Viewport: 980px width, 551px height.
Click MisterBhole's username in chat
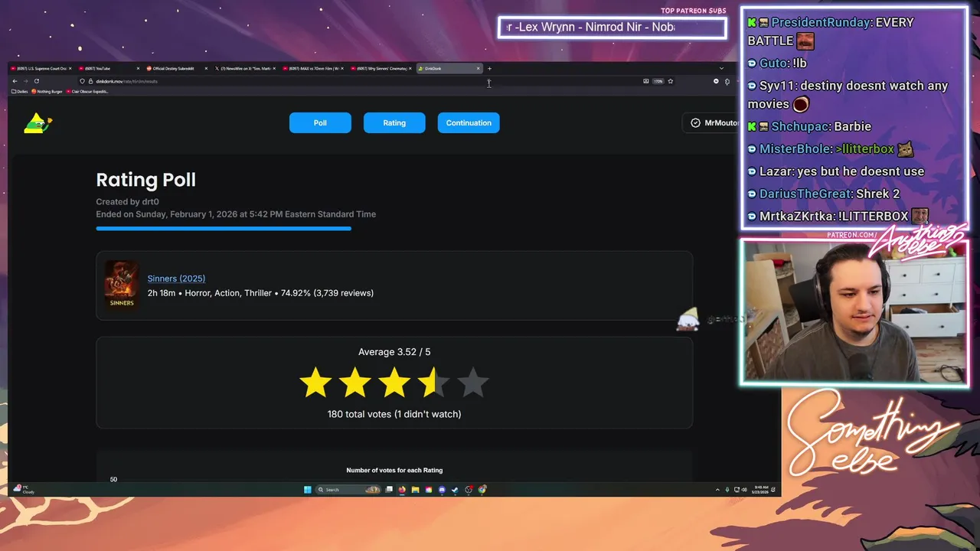click(x=795, y=149)
